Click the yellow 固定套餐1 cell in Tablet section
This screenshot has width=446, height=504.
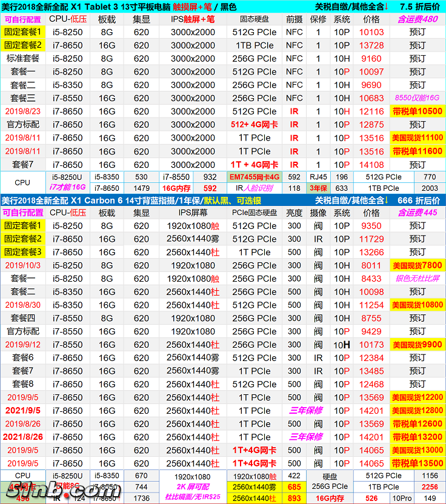22,31
